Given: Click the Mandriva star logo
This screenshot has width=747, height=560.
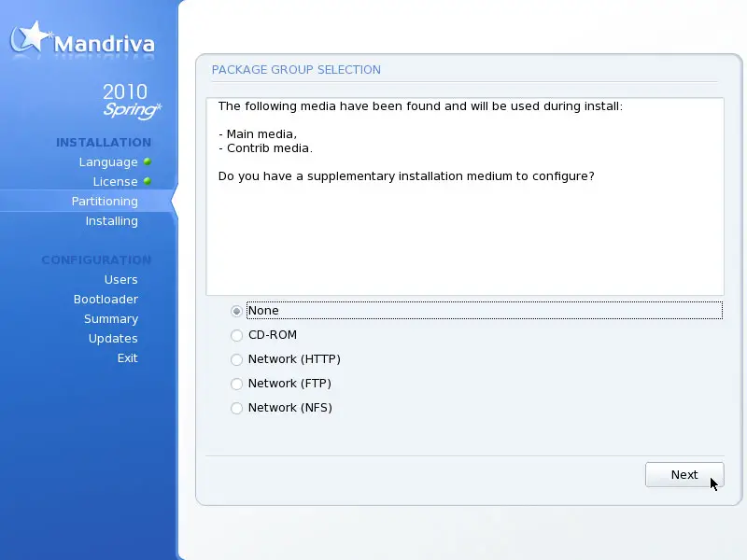Looking at the screenshot, I should 30,37.
